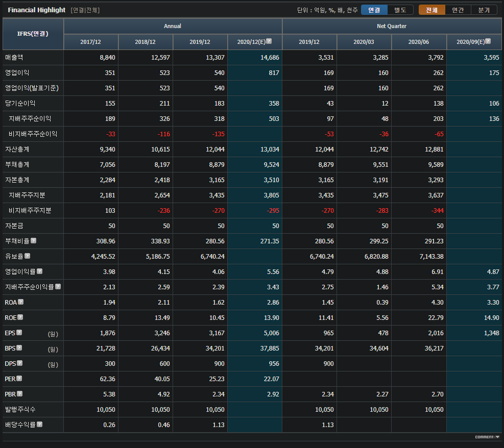504x448 pixels.
Task: Click the 2017/12 column header
Action: tap(91, 42)
